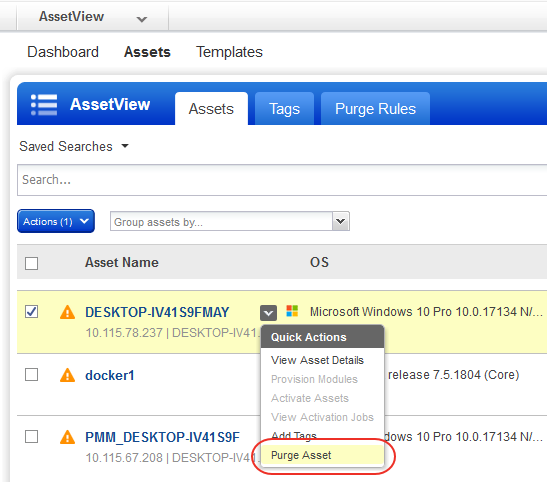Viewport: 547px width, 482px height.
Task: Open the AssetView module dropdown
Action: click(x=93, y=17)
